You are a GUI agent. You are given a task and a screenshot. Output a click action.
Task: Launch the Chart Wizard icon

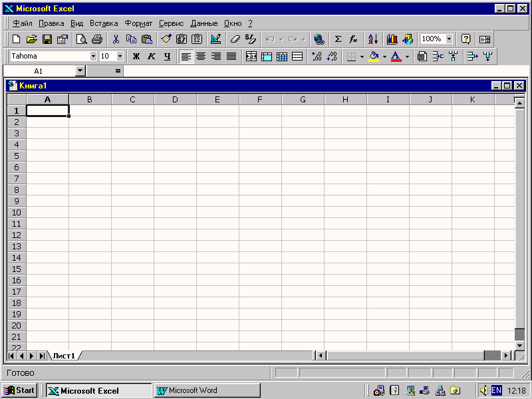(x=392, y=39)
